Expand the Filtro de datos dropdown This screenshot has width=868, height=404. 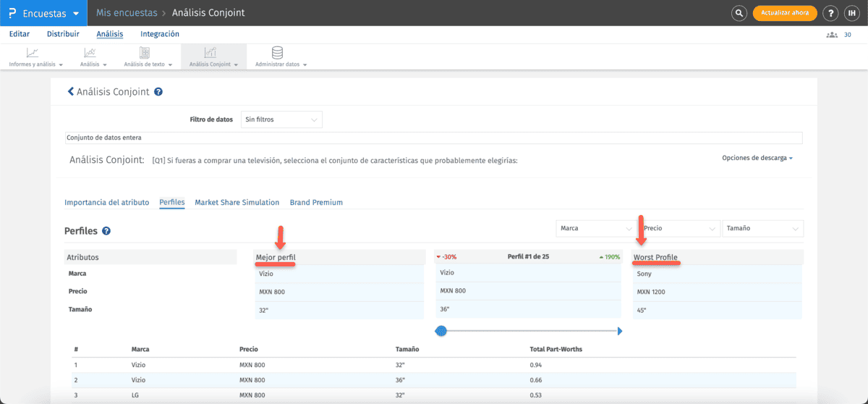[281, 119]
